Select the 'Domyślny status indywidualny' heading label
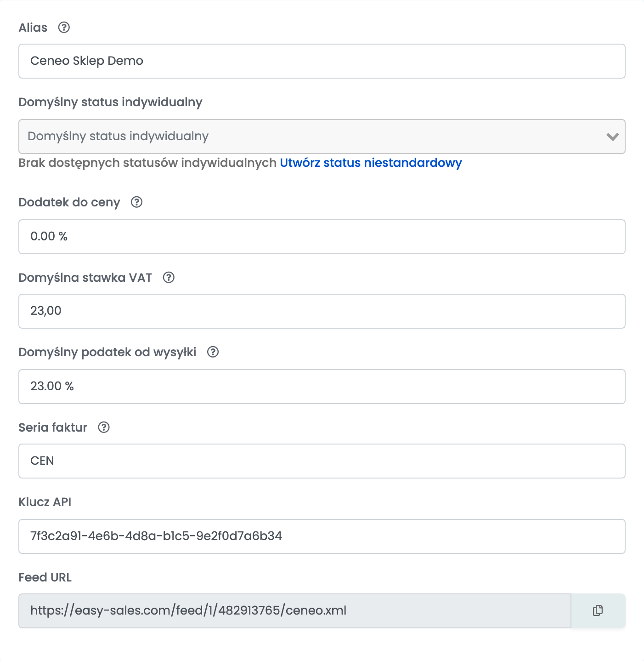Screen dimensions: 644x661 pos(110,102)
